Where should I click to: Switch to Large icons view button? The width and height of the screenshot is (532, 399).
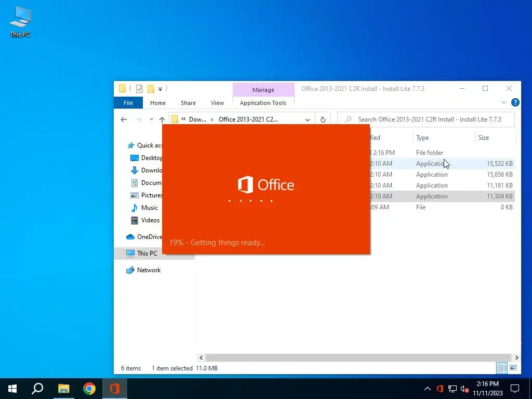[x=513, y=368]
